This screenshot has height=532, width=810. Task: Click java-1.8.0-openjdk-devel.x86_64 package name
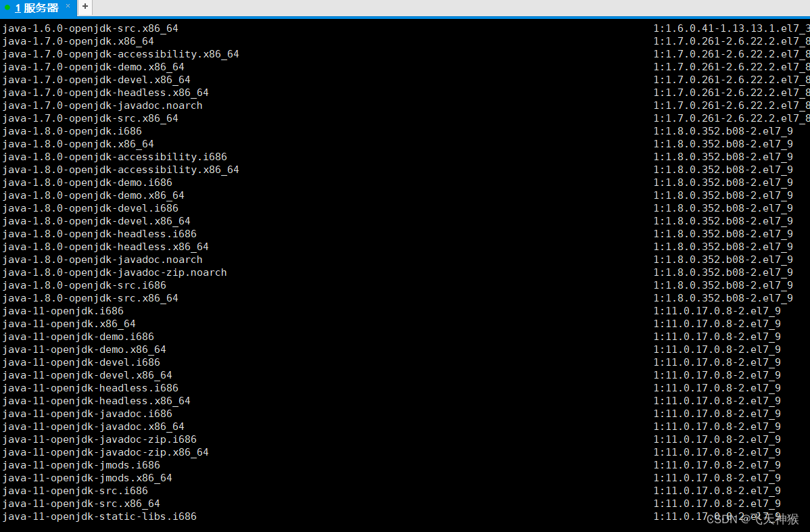[96, 221]
